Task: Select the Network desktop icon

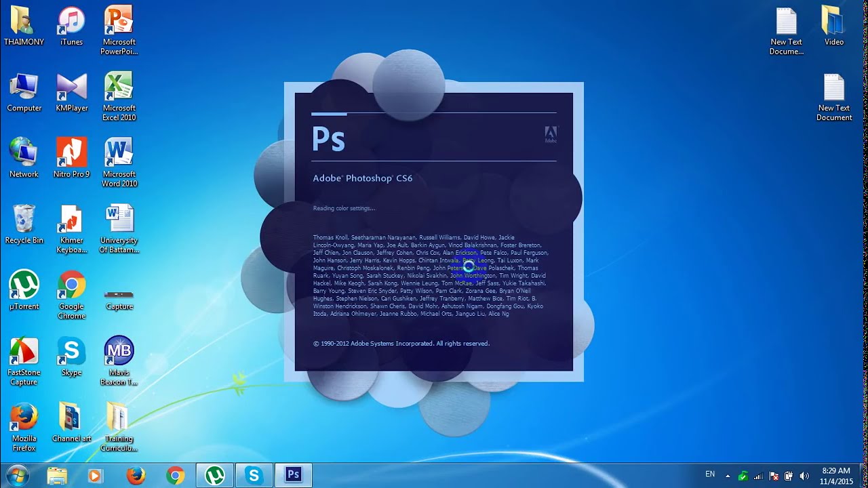Action: pos(24,159)
